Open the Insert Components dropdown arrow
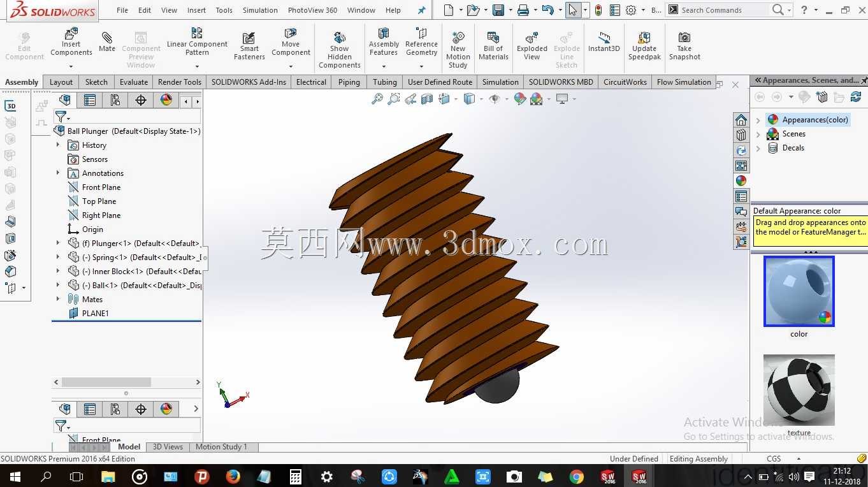 71,66
